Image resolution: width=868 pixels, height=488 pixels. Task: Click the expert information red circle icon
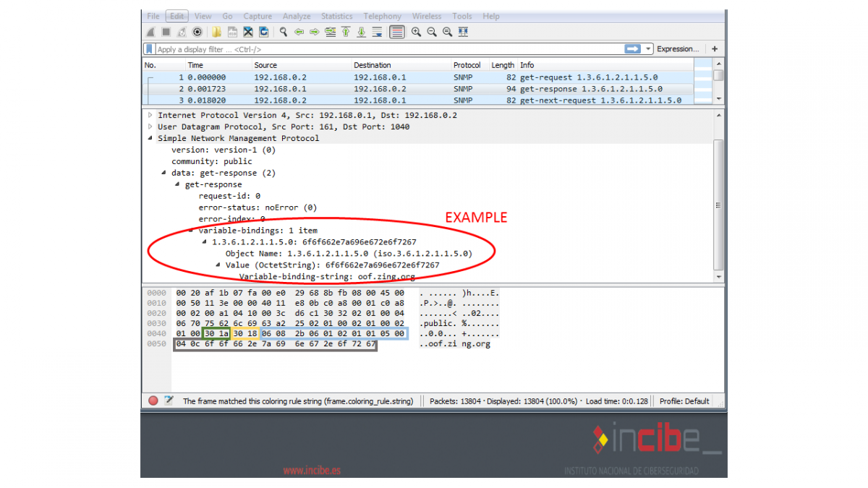(x=153, y=401)
